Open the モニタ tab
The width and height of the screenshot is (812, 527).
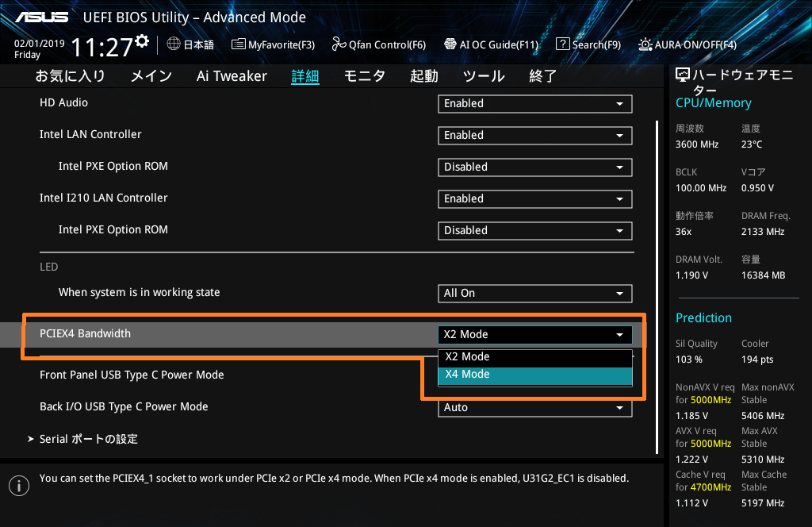(365, 76)
